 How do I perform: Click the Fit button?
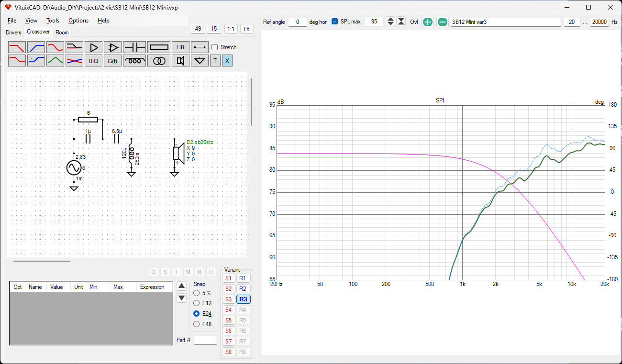247,29
